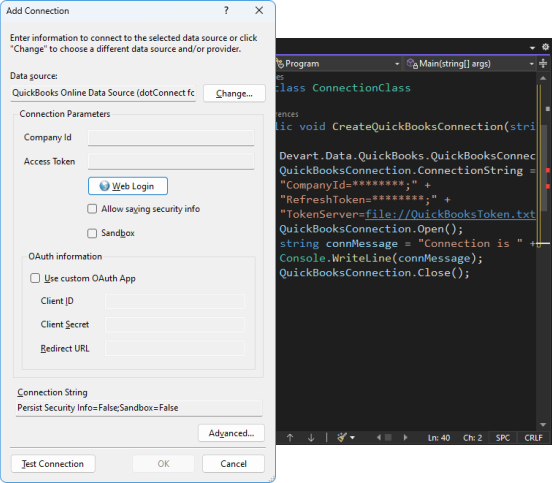Click the Cancel button

(x=233, y=464)
